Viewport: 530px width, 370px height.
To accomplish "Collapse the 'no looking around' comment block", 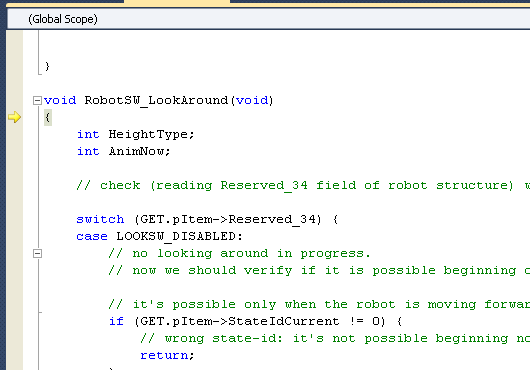I will [x=37, y=253].
